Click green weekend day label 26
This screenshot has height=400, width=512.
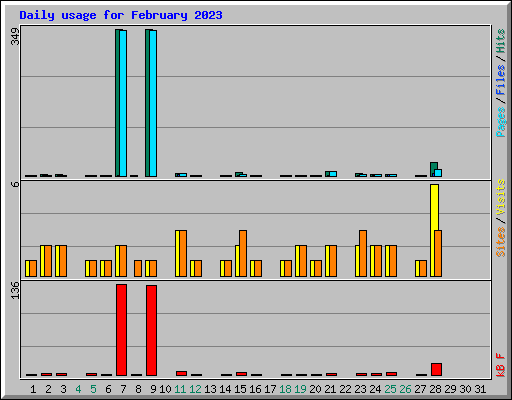(x=405, y=389)
